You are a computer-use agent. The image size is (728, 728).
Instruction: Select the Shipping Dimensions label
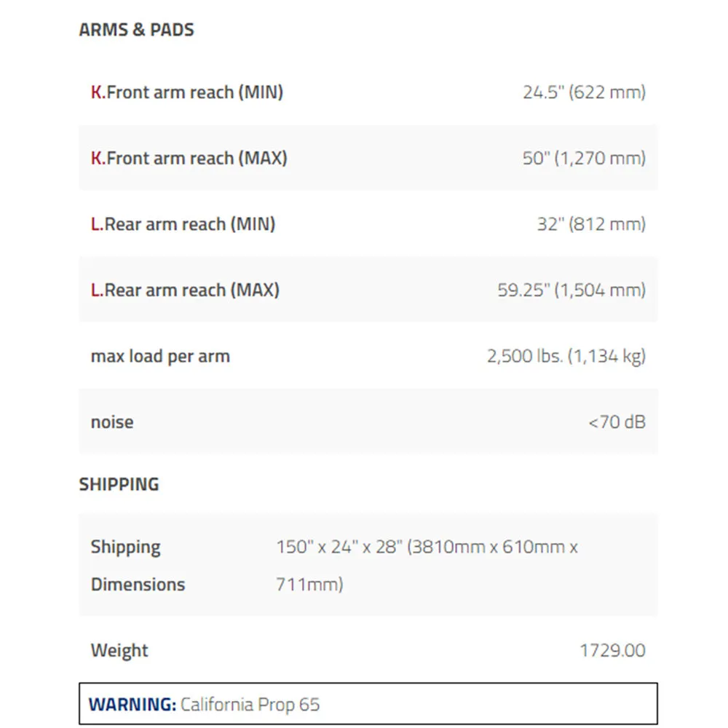[x=138, y=566]
